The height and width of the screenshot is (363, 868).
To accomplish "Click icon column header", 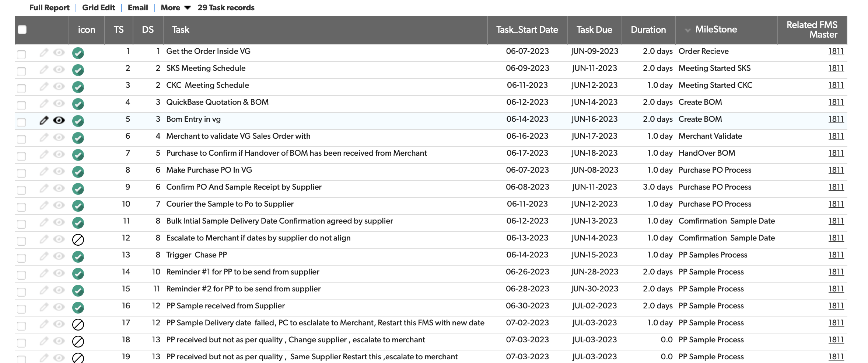I will pos(87,30).
